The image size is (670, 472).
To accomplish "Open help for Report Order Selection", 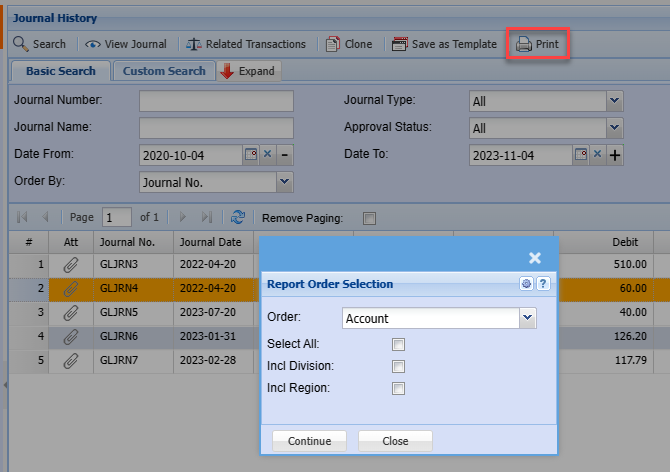I will point(543,283).
